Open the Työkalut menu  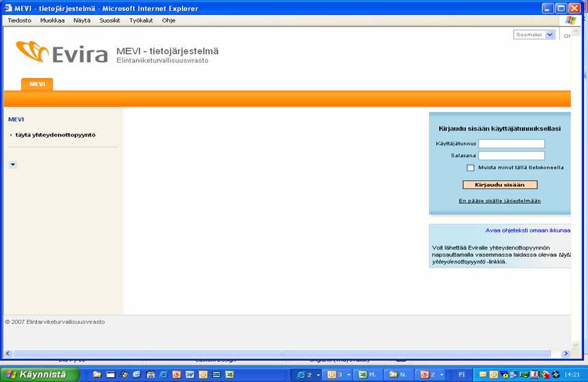point(141,21)
